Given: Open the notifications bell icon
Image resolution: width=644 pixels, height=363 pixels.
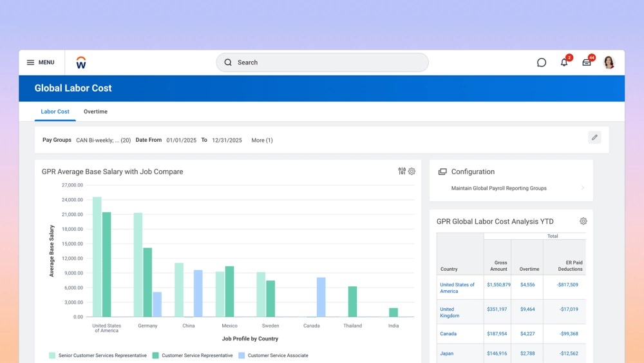Looking at the screenshot, I should [564, 63].
